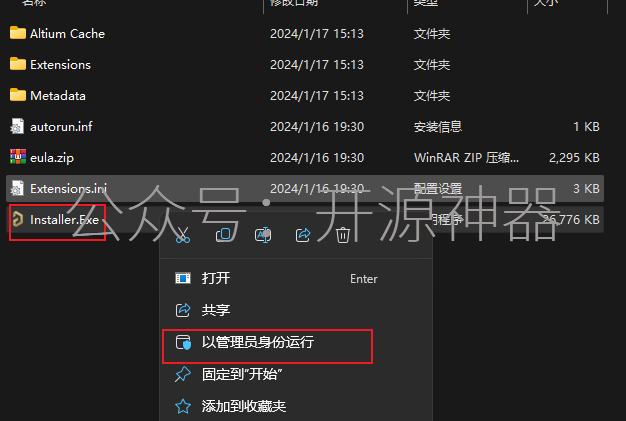Click the Rename icon in context menu
Viewport: 626px width, 421px height.
[263, 235]
